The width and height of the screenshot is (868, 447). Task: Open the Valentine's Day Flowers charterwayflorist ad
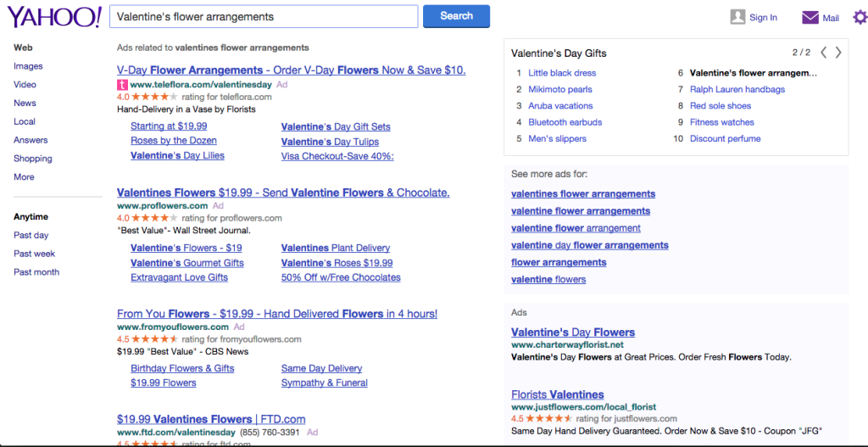pyautogui.click(x=573, y=332)
